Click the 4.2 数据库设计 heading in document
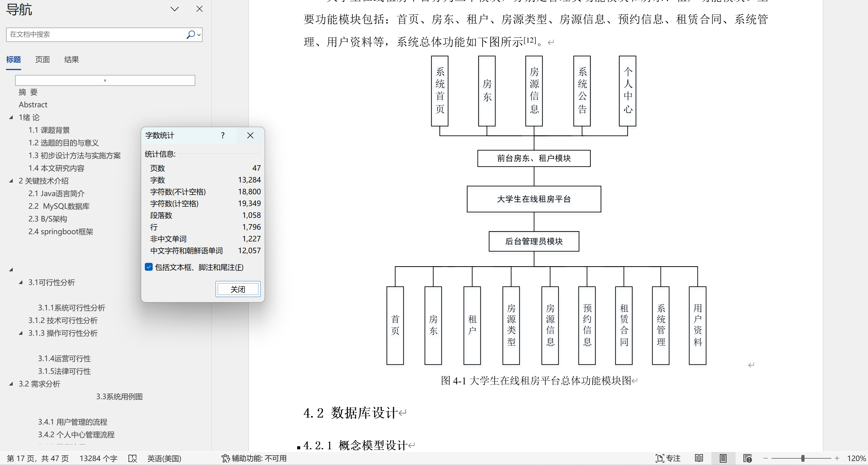The image size is (868, 465). 351,413
